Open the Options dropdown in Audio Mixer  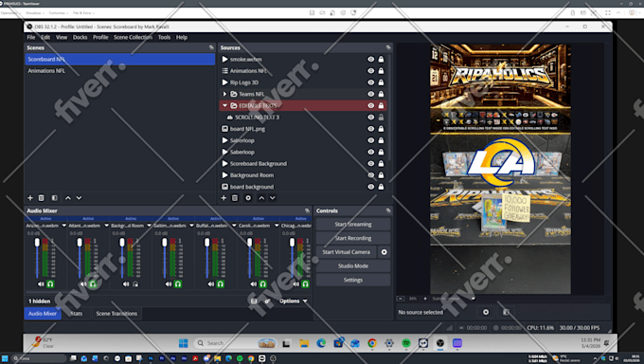click(294, 301)
